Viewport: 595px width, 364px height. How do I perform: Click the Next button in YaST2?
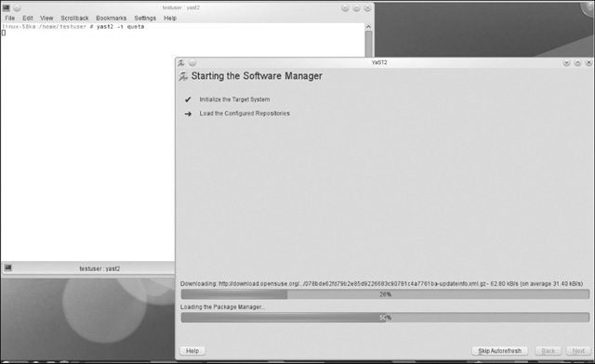(578, 351)
